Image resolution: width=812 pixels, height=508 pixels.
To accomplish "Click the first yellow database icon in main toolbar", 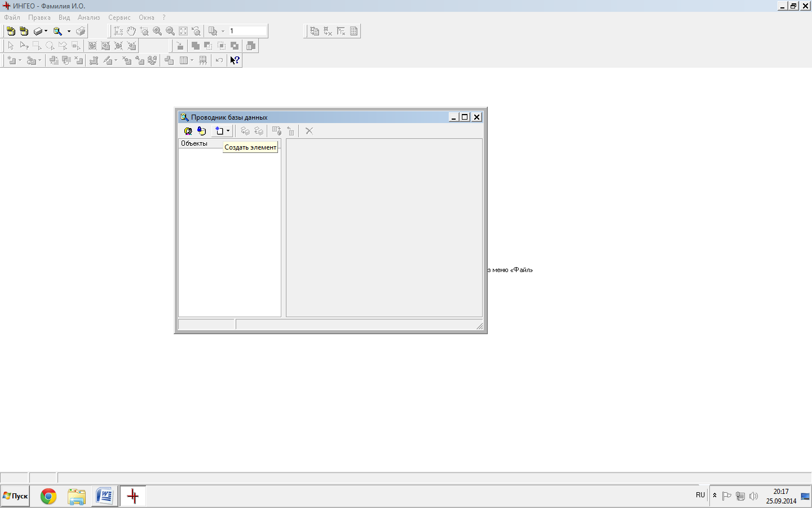I will 11,31.
